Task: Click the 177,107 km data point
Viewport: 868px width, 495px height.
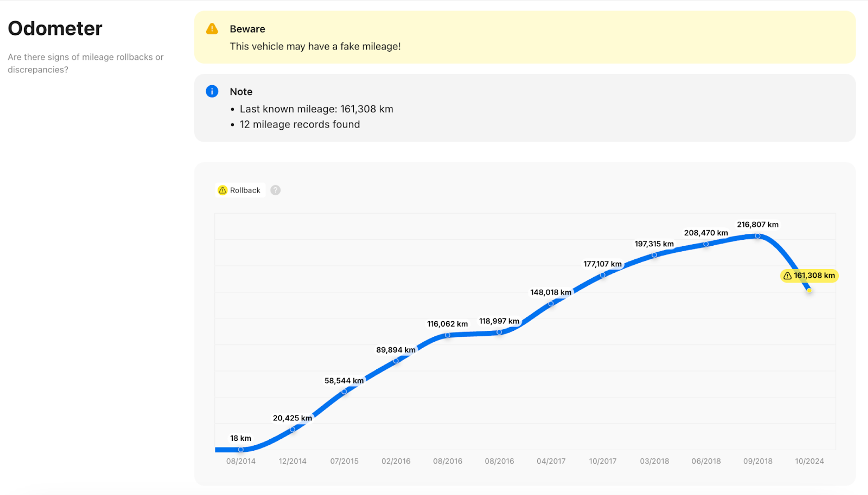Action: pyautogui.click(x=602, y=275)
